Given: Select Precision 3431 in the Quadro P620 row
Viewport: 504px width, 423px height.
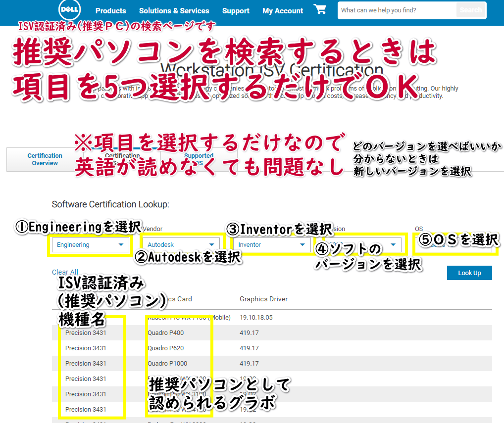Looking at the screenshot, I should (x=86, y=348).
